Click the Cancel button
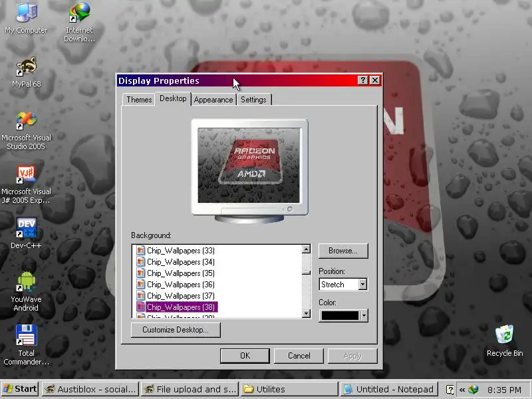Screen dimensions: 532x399 click(x=299, y=356)
